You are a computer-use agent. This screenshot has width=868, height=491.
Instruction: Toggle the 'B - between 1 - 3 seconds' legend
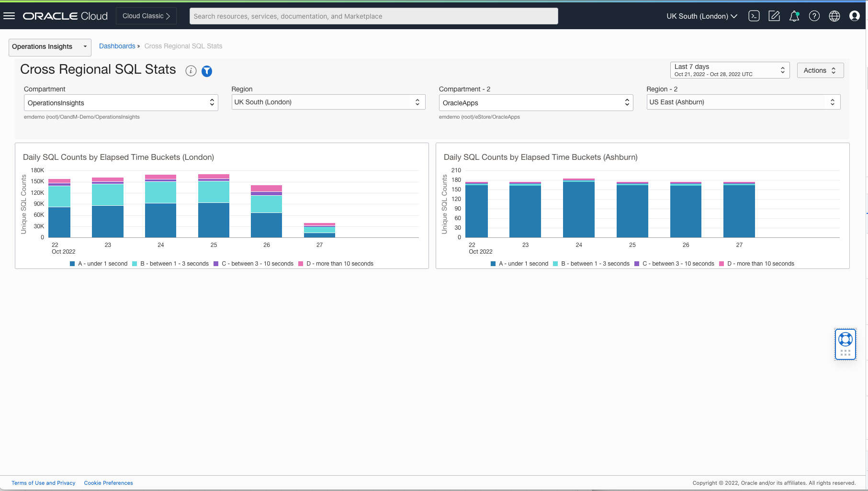[173, 263]
